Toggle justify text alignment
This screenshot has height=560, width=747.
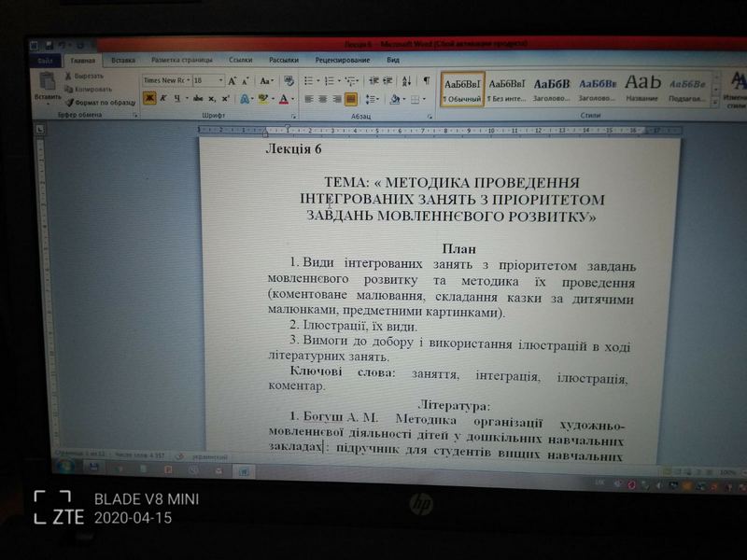(x=351, y=99)
